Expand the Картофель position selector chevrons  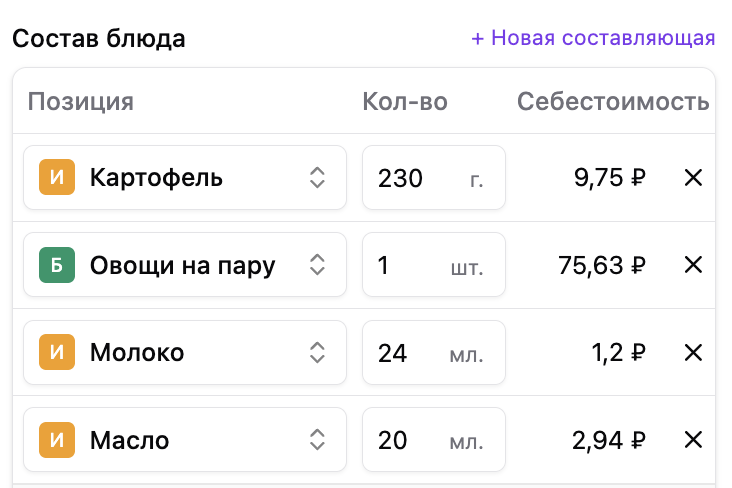pos(317,177)
